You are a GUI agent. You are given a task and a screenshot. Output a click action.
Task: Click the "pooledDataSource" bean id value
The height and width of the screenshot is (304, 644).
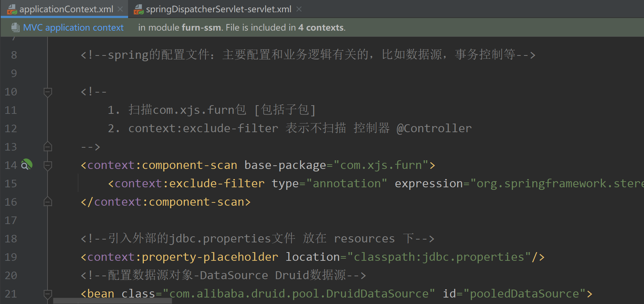coord(524,294)
